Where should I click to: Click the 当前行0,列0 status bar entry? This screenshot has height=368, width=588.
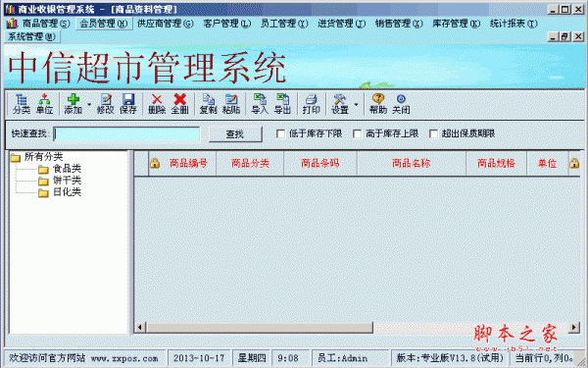(x=544, y=358)
